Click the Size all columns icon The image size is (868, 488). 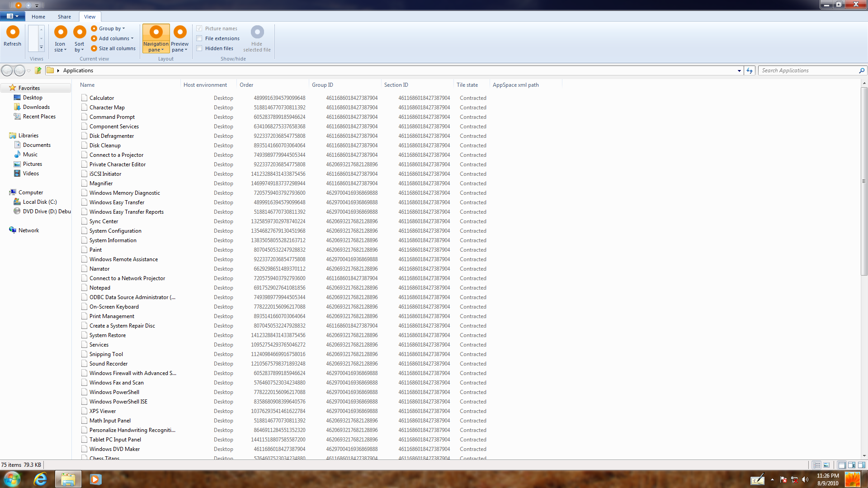pos(94,48)
